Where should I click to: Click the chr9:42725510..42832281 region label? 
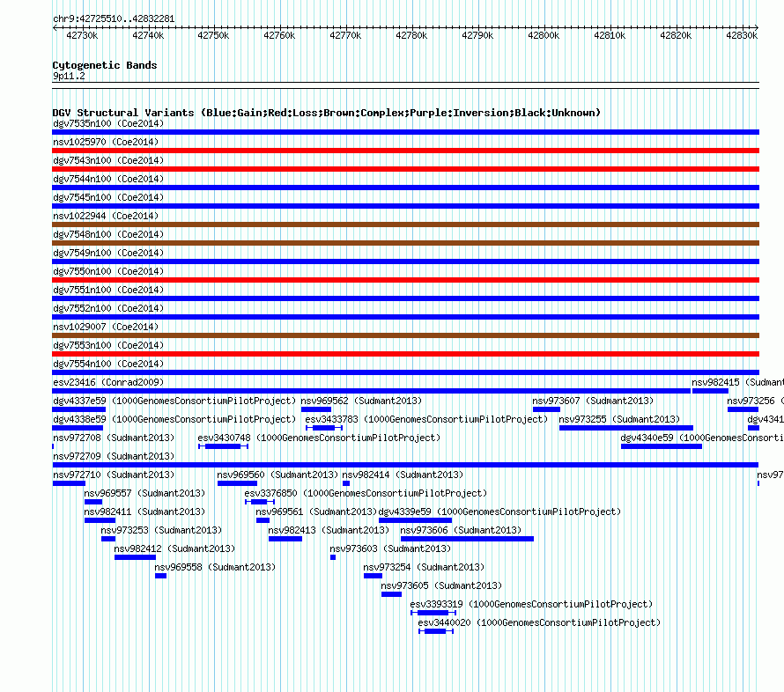tap(114, 19)
